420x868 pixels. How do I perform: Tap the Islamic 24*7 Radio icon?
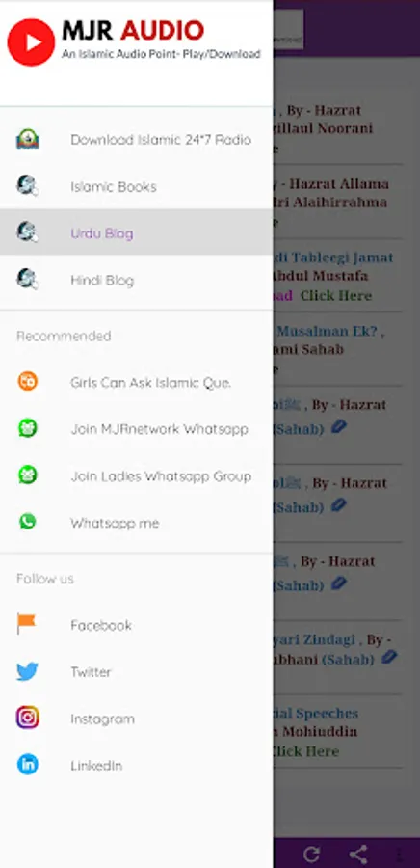(27, 140)
